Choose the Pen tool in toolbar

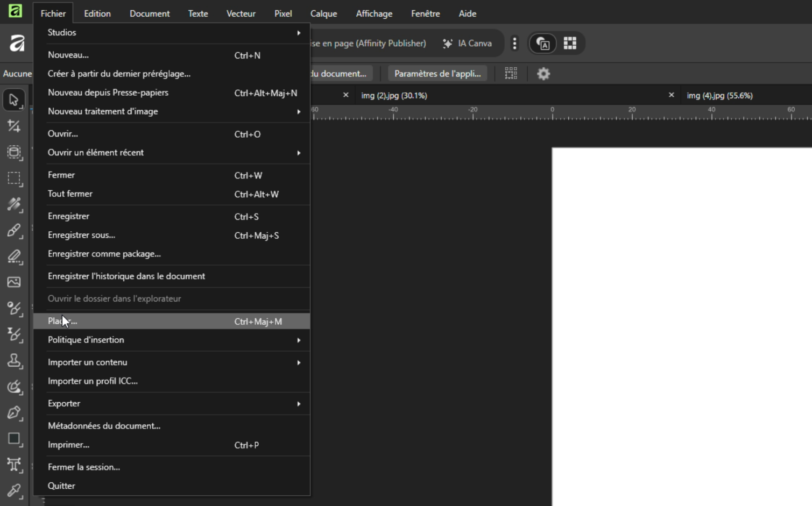point(14,413)
